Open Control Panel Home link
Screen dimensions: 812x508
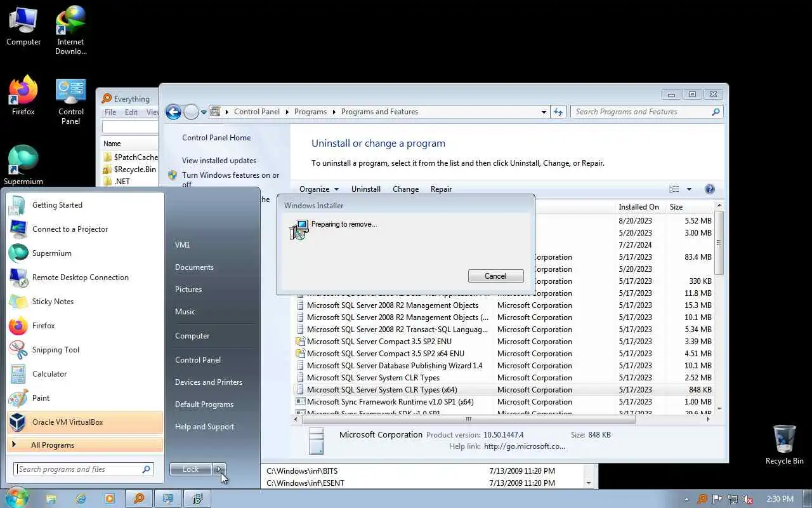pos(216,138)
